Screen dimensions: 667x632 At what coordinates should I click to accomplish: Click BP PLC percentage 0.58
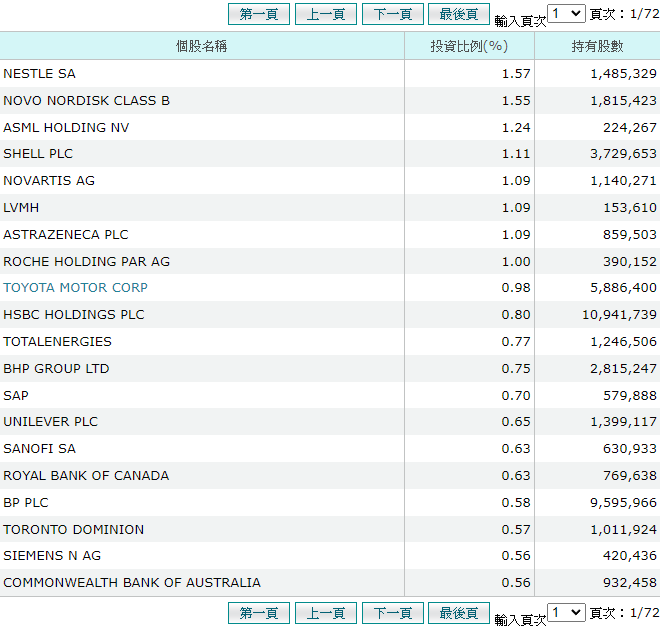516,502
